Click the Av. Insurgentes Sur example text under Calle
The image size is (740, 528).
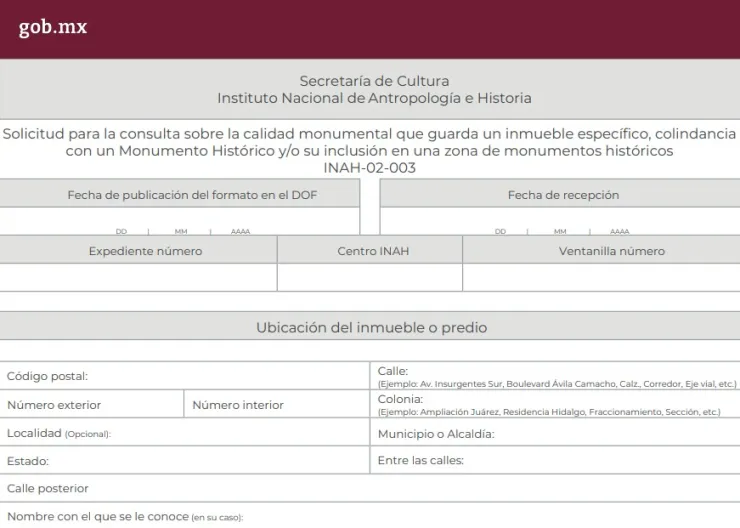click(557, 384)
